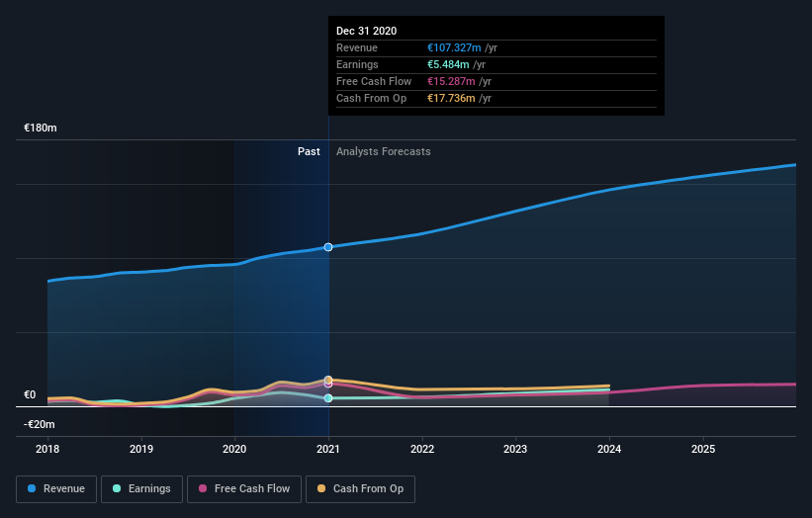
Task: Toggle the Free Cash Flow legend series
Action: click(244, 489)
